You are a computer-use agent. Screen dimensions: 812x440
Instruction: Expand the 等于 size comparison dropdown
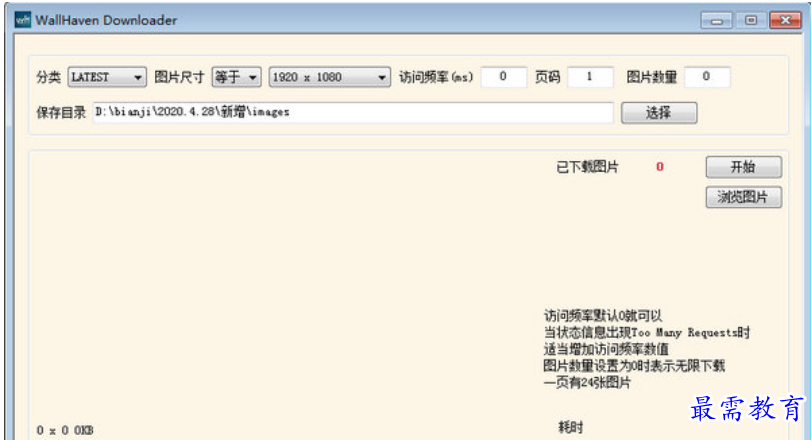pyautogui.click(x=236, y=77)
